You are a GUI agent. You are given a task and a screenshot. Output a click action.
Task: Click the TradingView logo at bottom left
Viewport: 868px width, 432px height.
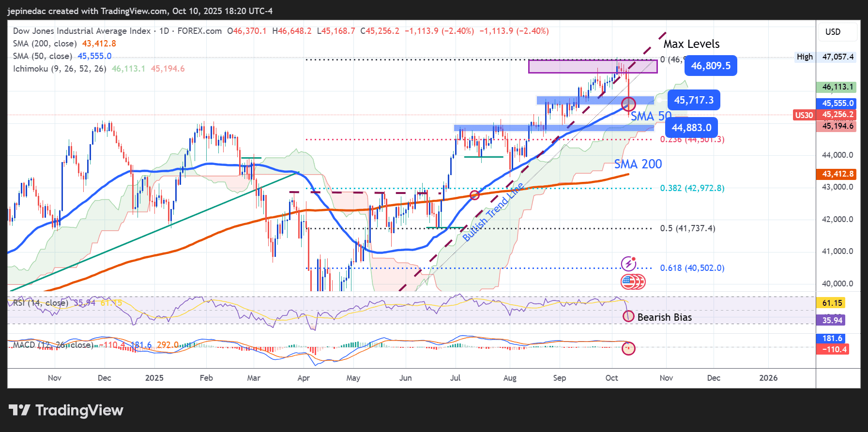pyautogui.click(x=66, y=411)
